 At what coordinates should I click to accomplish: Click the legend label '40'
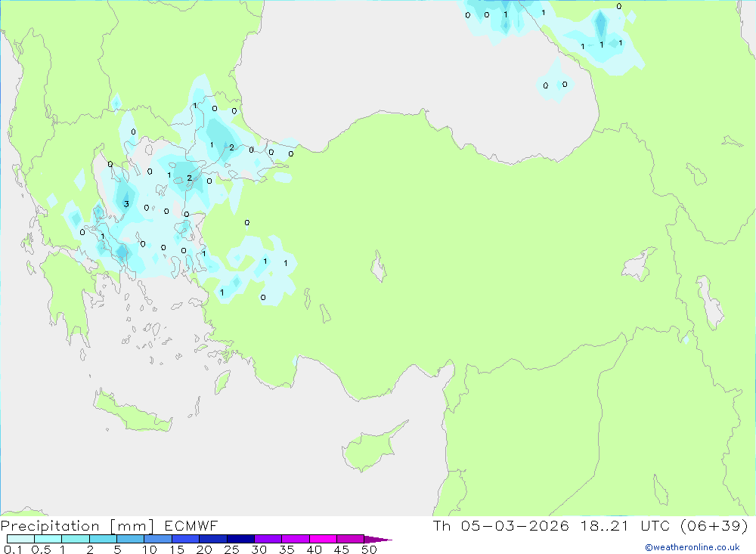pos(314,549)
